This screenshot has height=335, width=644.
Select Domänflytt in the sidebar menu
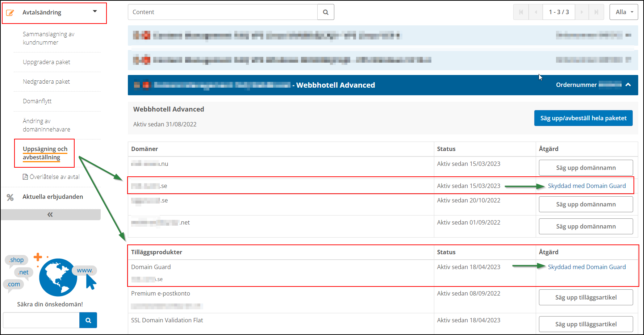coord(37,101)
